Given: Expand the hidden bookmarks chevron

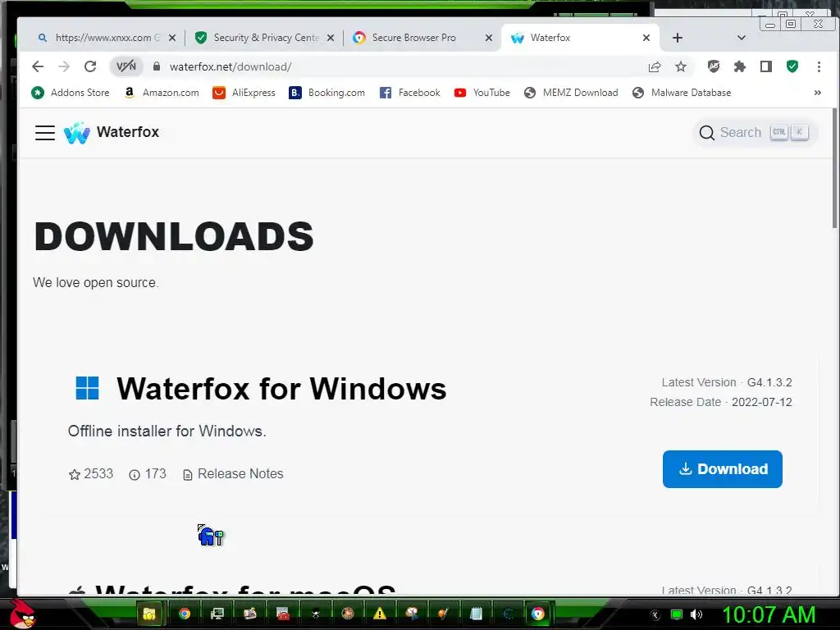Looking at the screenshot, I should pyautogui.click(x=818, y=93).
